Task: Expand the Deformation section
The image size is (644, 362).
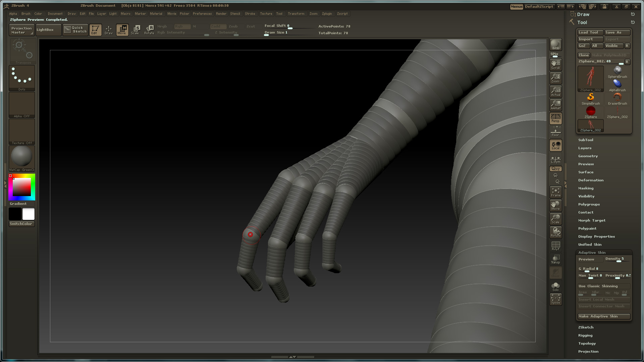Action: [591, 180]
